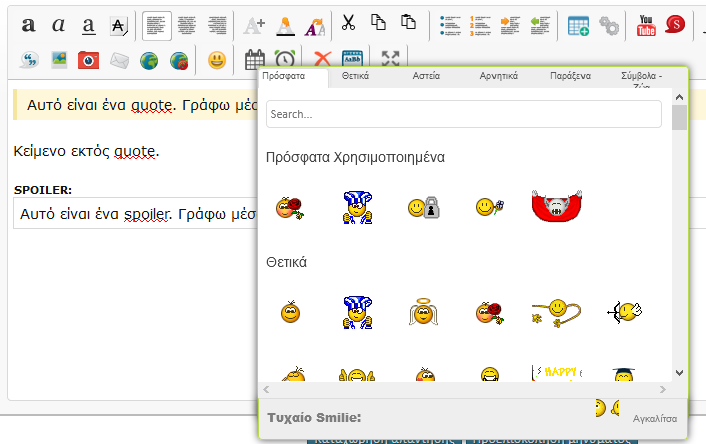Toggle bold text formatting
The height and width of the screenshot is (444, 706).
[28, 25]
